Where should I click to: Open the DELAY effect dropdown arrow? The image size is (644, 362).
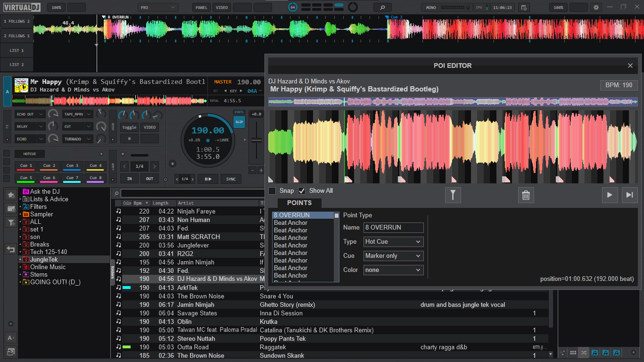click(41, 126)
